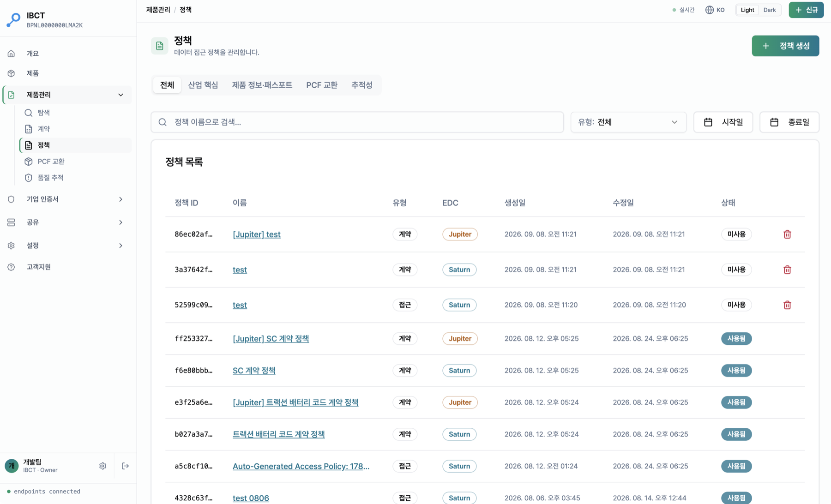Click the cube icon beside 제품
This screenshot has height=504, width=831.
[11, 73]
